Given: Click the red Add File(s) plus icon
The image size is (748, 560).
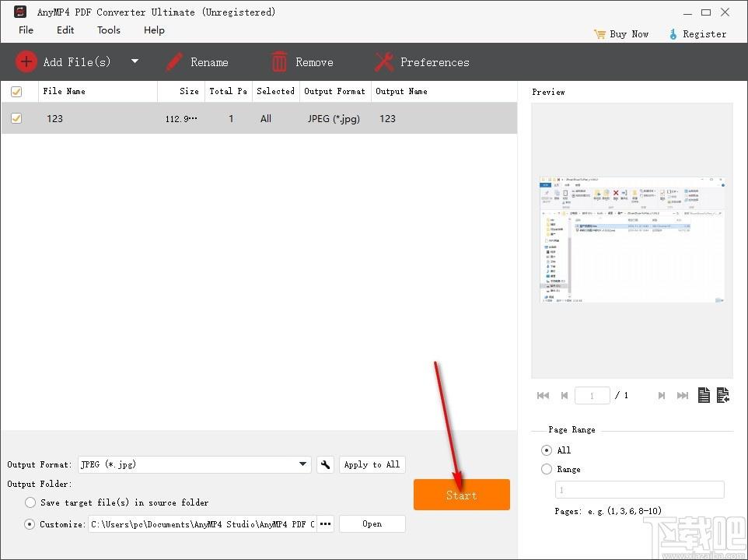Looking at the screenshot, I should (26, 61).
